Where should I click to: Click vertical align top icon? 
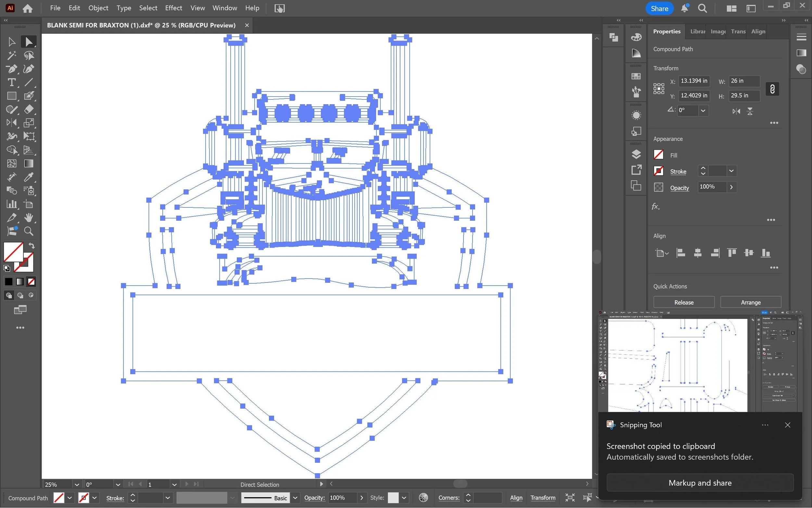pos(731,253)
